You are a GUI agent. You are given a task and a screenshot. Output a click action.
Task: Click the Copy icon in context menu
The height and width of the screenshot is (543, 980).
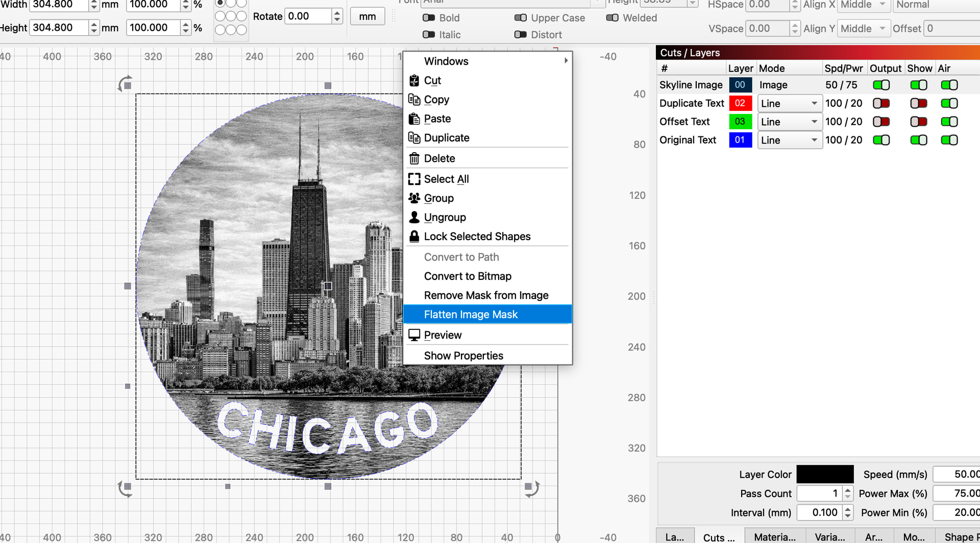(414, 100)
